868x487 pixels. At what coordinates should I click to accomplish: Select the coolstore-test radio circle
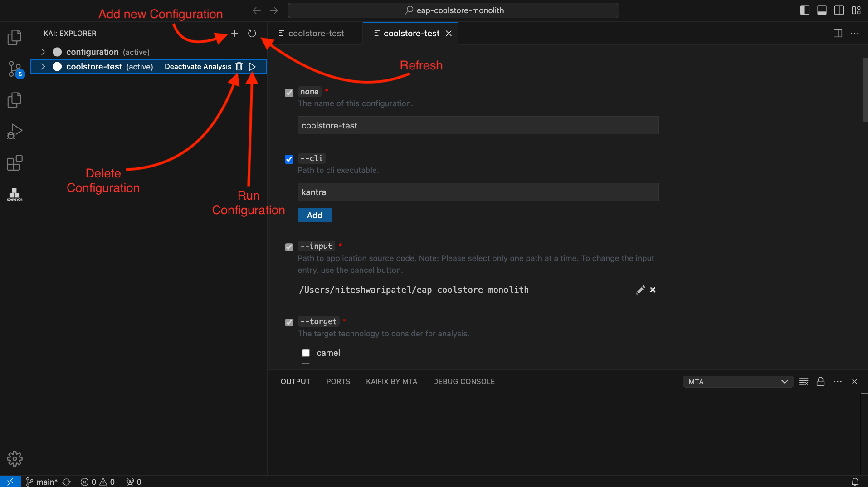(57, 66)
